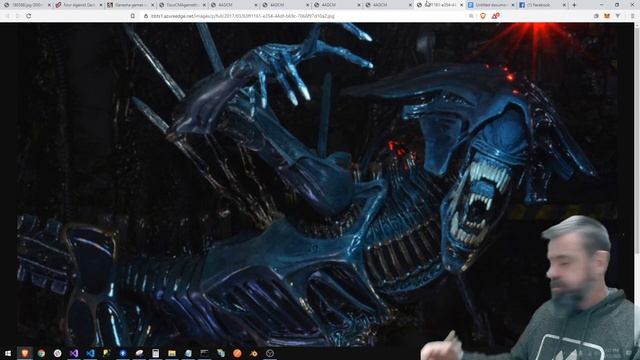640x360 pixels.
Task: Open the Blender icon in the taskbar
Action: (253, 353)
